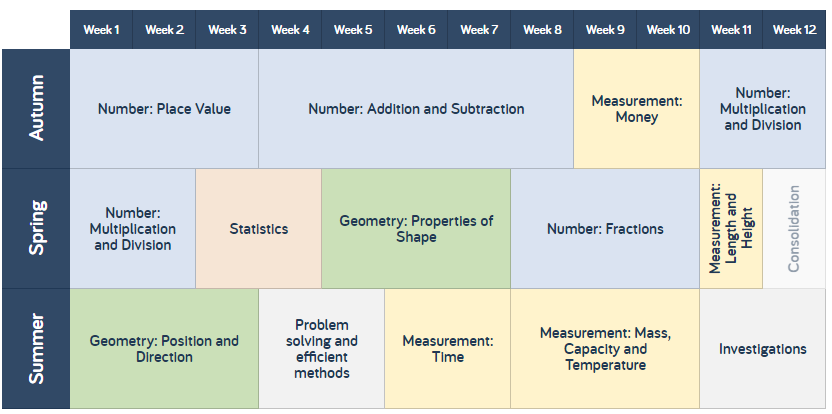Open Problem solving and efficient methods
832x414 pixels.
(322, 349)
